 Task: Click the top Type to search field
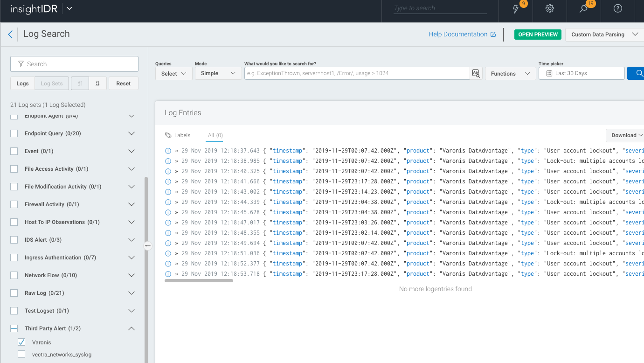440,8
